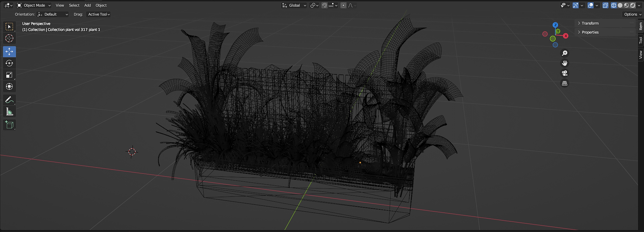
Task: Switch to Rendered shading
Action: coord(633,5)
